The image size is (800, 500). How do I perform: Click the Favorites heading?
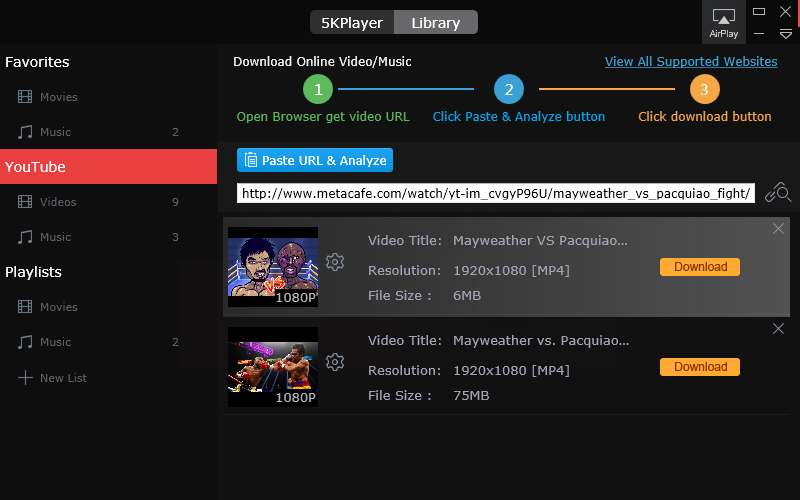pyautogui.click(x=37, y=62)
